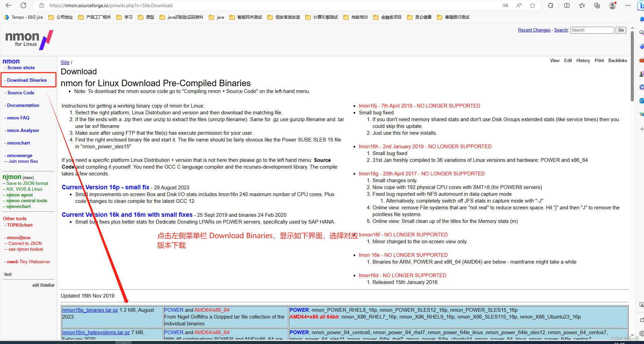Image resolution: width=644 pixels, height=344 pixels.
Task: Open the 岗前培训 bookmarks folder
Action: (x=356, y=17)
